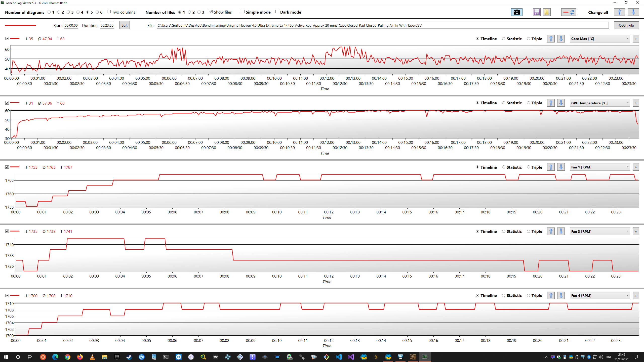This screenshot has width=644, height=362.
Task: Open the Fan 4 [RPM] sensor dropdown
Action: (600, 296)
